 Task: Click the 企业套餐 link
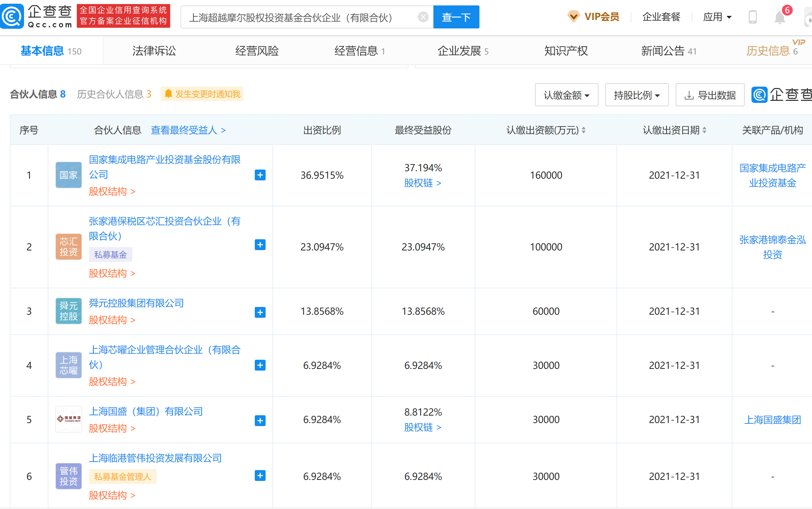[661, 17]
